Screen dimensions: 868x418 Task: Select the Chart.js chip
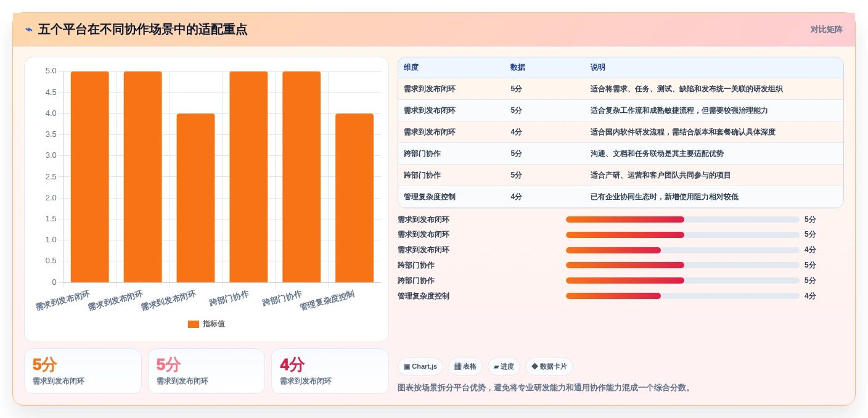[x=420, y=367]
